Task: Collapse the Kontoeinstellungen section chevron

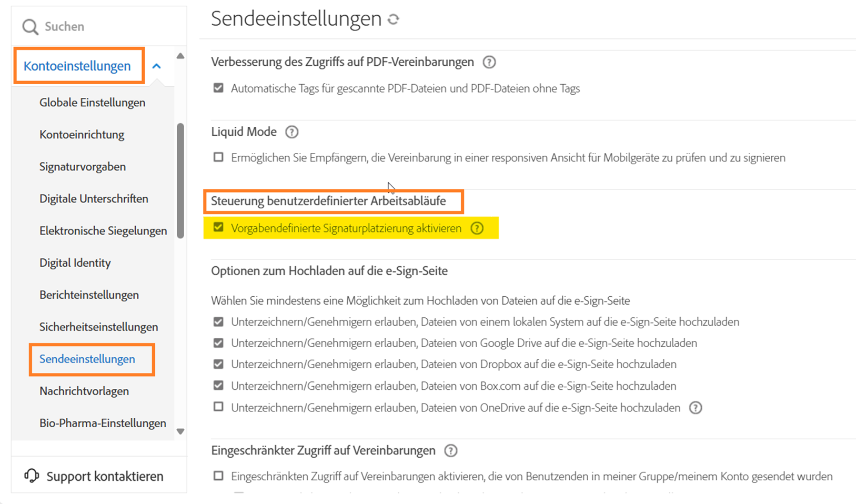Action: click(x=156, y=66)
